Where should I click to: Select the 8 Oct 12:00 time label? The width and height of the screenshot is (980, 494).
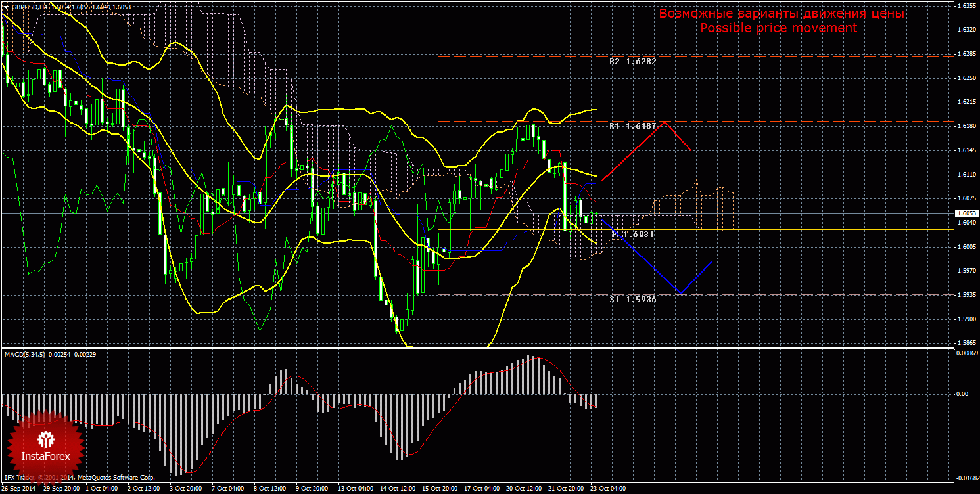point(269,489)
